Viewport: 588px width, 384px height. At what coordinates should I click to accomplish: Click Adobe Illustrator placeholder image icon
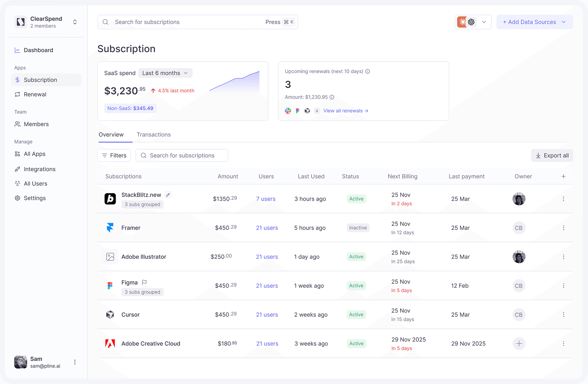point(110,257)
